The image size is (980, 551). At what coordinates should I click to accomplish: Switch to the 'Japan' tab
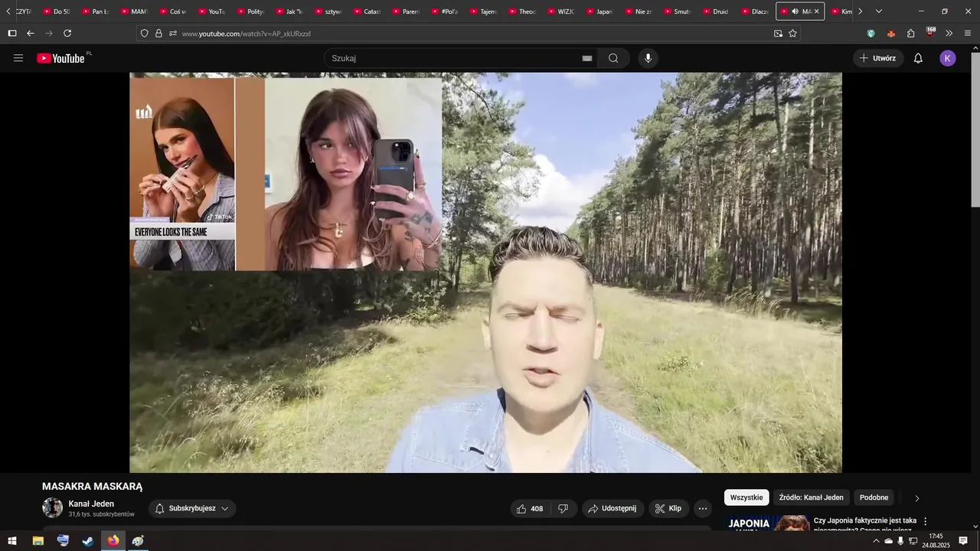point(599,11)
